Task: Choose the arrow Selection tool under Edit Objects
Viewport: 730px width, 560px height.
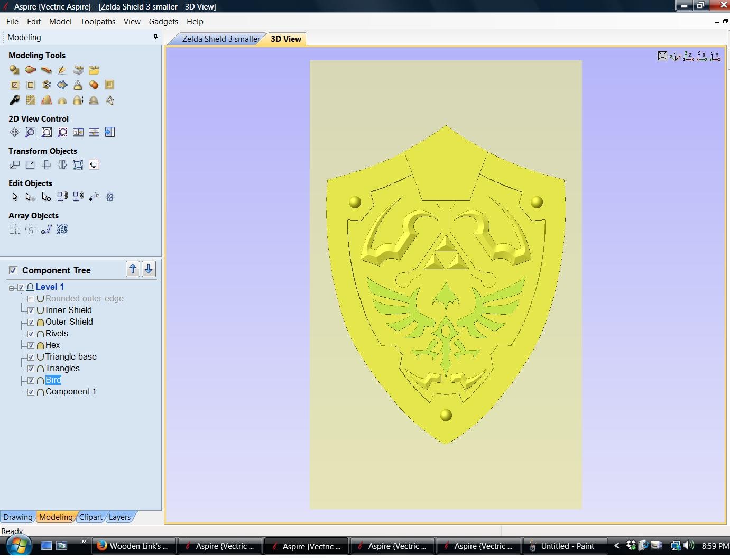Action: click(15, 197)
